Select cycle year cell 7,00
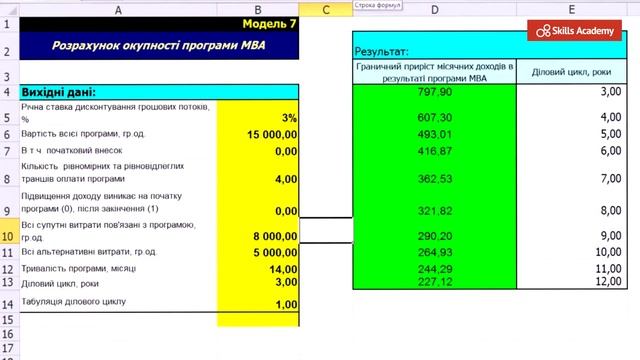Screen dimensions: 640x360 (571, 173)
